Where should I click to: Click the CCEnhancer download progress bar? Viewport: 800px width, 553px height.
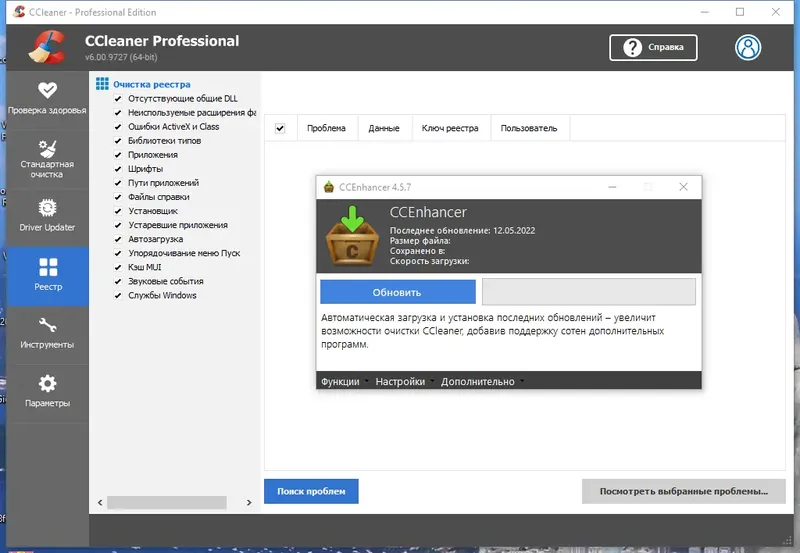(589, 292)
